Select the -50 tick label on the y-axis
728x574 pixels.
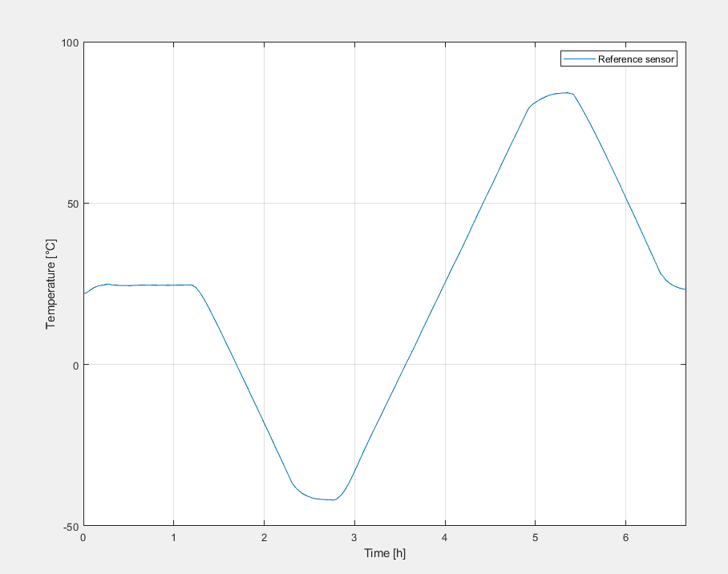pos(71,528)
